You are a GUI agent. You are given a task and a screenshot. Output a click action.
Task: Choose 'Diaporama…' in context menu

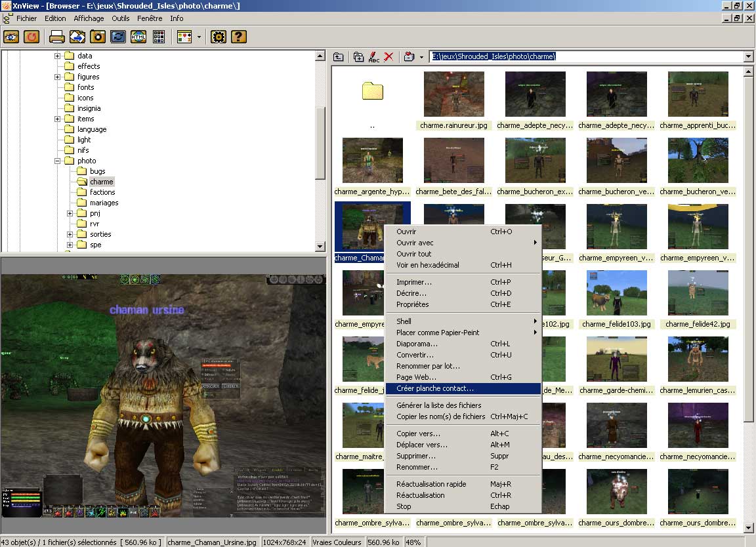click(x=463, y=344)
